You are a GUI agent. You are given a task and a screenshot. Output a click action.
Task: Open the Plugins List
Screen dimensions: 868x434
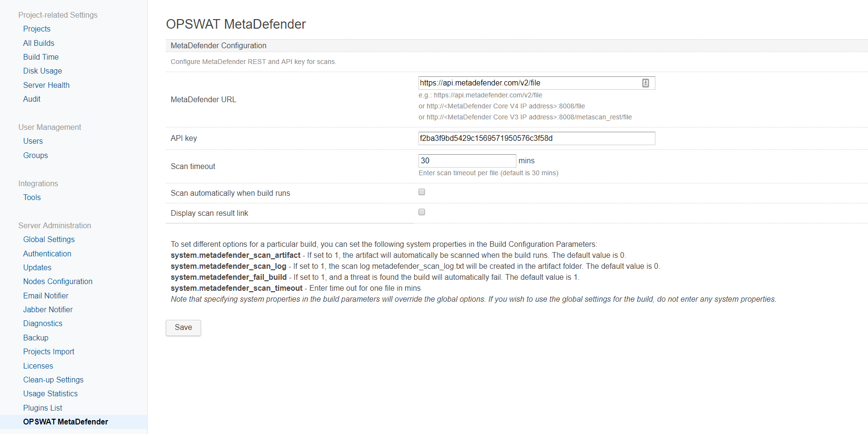click(42, 408)
